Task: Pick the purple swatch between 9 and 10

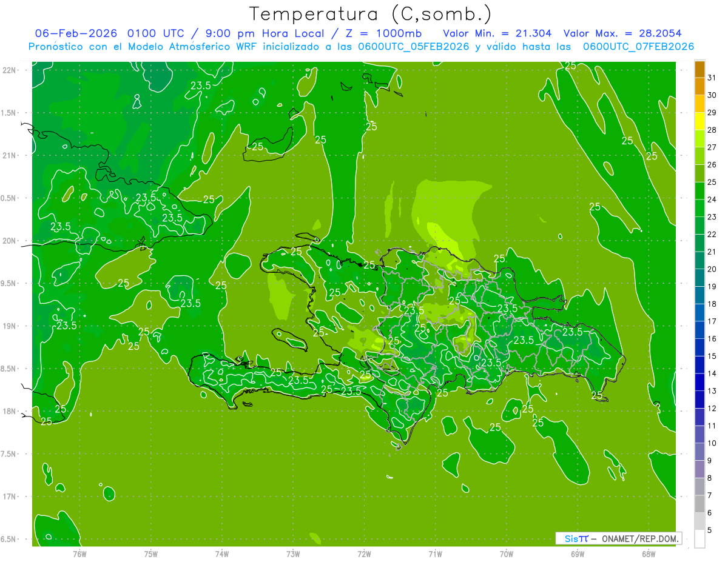Action: tap(699, 452)
